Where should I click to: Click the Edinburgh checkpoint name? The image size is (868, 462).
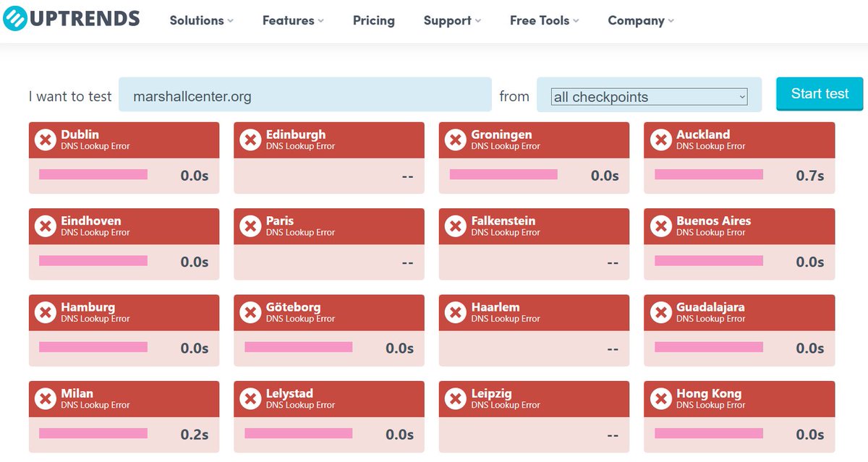[x=296, y=134]
